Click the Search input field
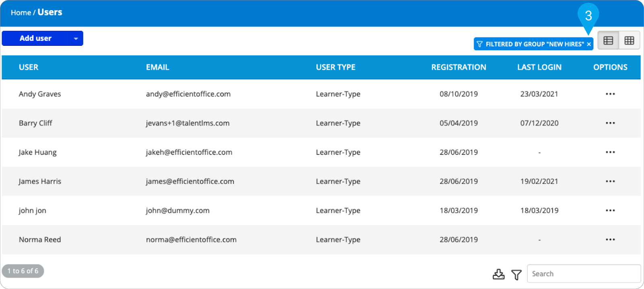 tap(584, 274)
